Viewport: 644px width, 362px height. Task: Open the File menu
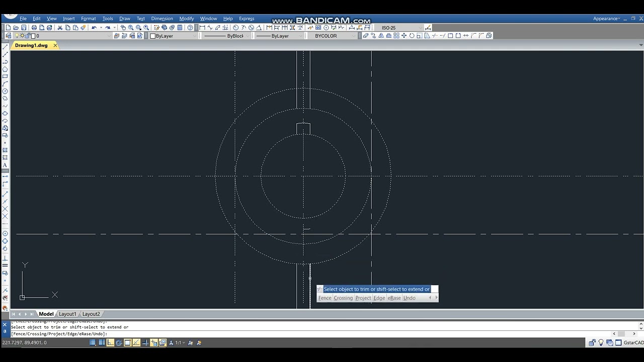[23, 19]
